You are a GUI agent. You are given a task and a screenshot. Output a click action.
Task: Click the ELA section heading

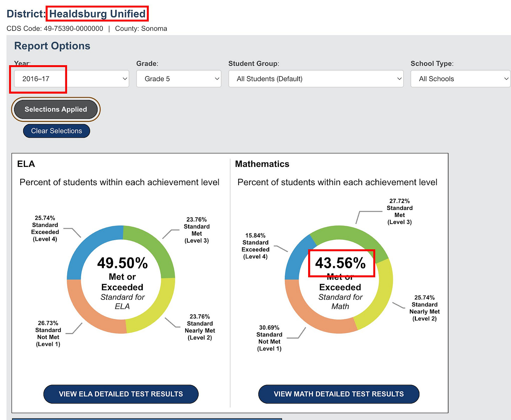coord(26,164)
